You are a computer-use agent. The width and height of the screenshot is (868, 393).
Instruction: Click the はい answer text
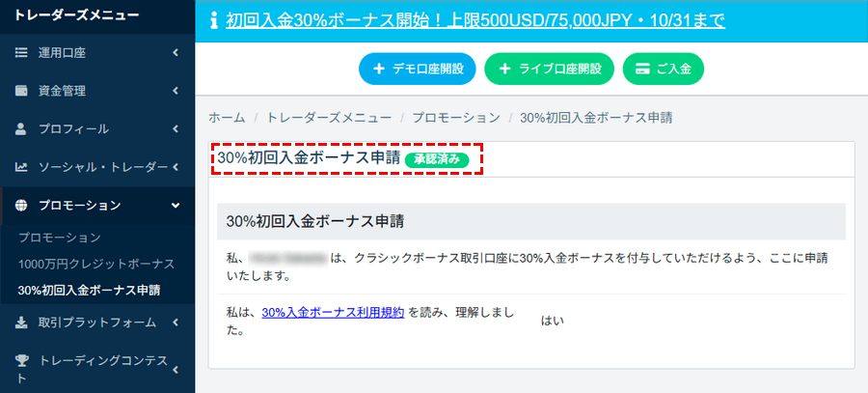tap(553, 321)
